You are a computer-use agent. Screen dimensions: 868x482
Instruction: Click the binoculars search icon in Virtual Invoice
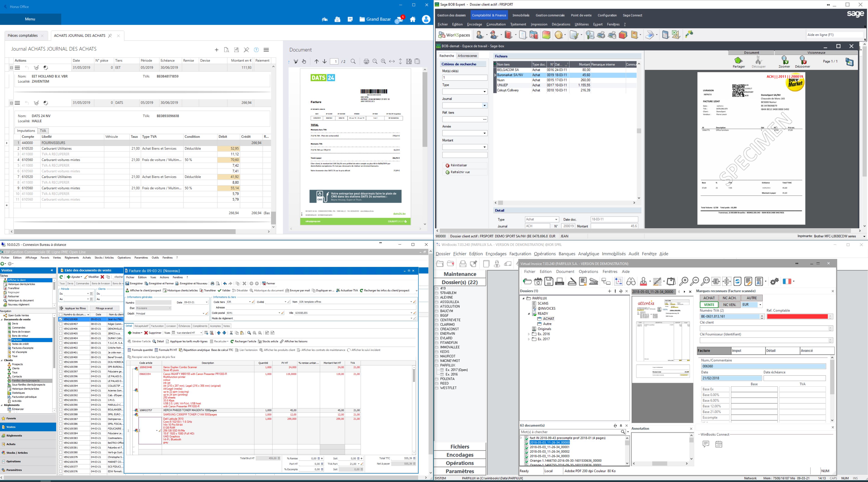point(631,281)
